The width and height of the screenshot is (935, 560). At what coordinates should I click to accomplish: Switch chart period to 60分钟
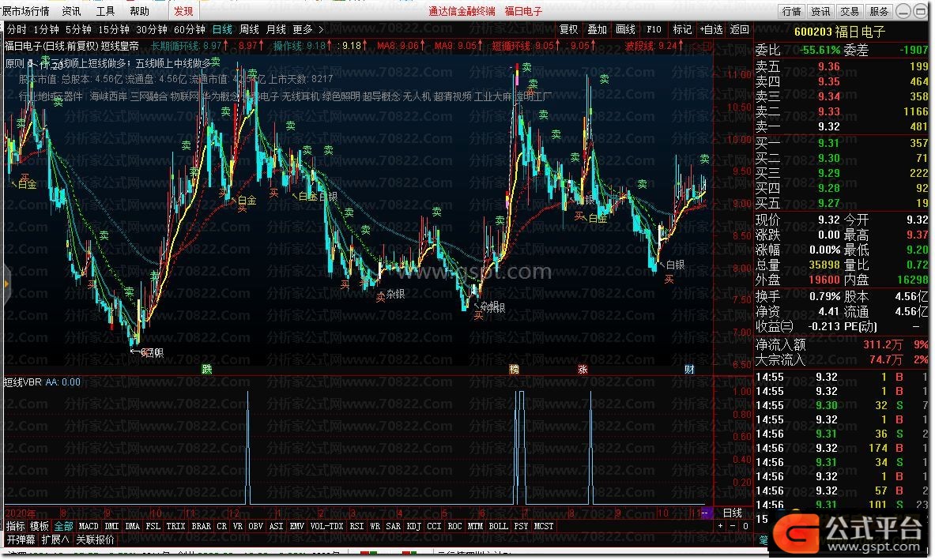[190, 29]
